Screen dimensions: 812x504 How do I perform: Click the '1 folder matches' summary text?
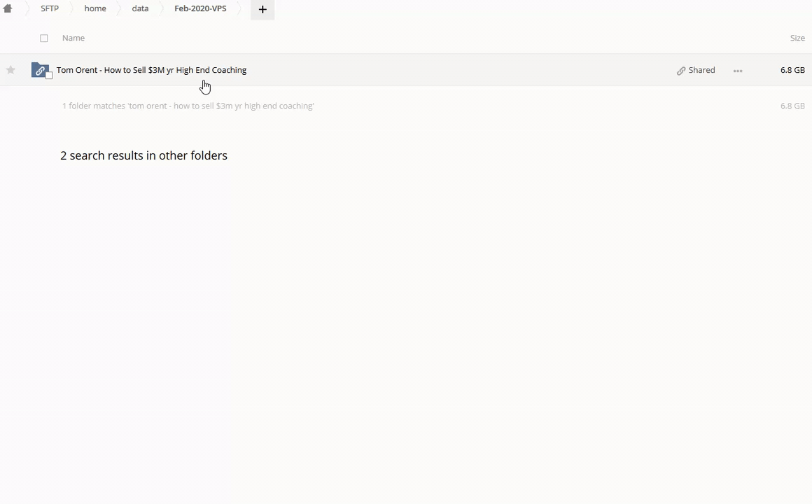tap(188, 106)
